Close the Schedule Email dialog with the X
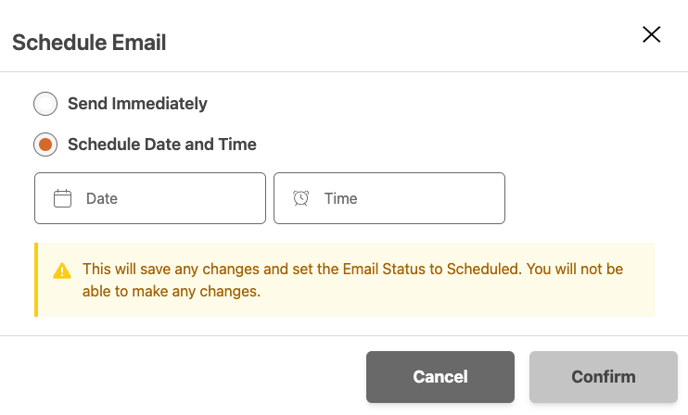Image resolution: width=688 pixels, height=415 pixels. click(x=651, y=34)
